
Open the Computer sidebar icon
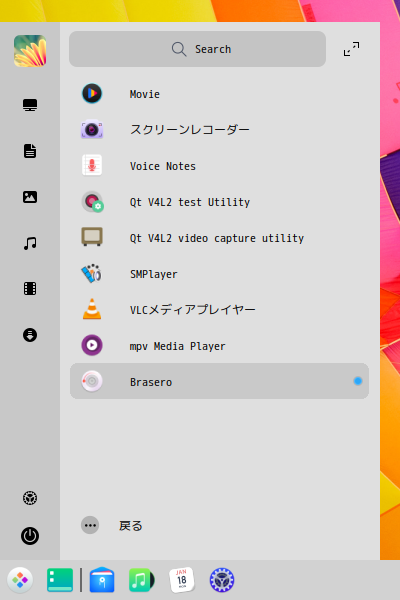pos(30,105)
